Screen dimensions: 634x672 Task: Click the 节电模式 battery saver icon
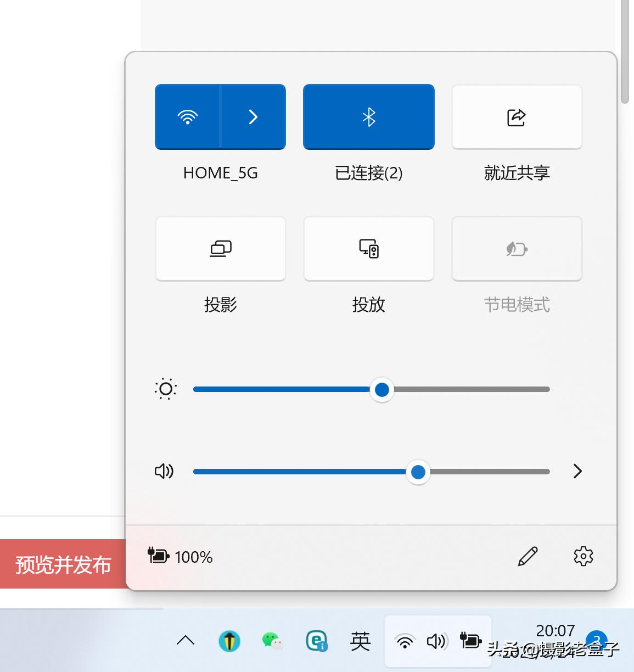tap(517, 248)
